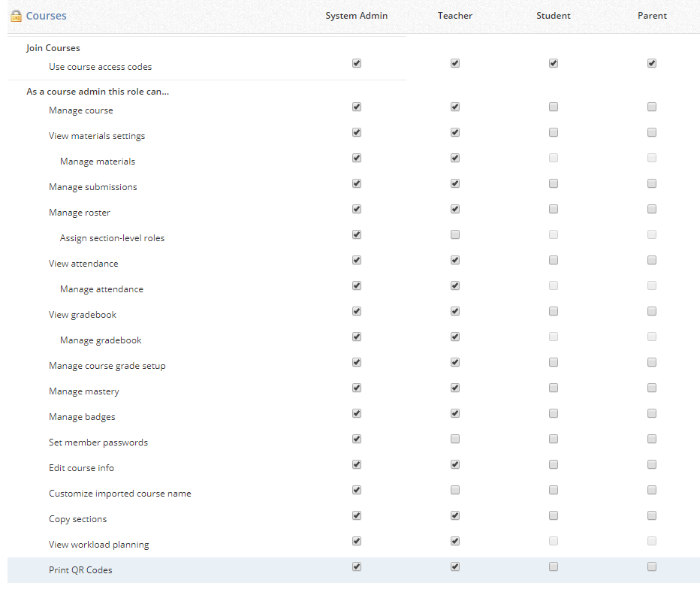Click the Courses lock icon
The height and width of the screenshot is (589, 700).
(x=16, y=16)
